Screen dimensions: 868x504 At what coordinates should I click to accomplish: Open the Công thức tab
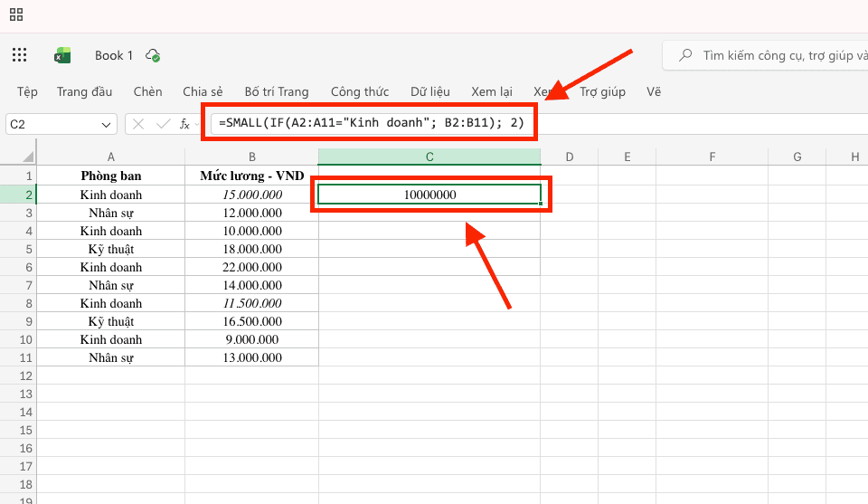(x=360, y=91)
